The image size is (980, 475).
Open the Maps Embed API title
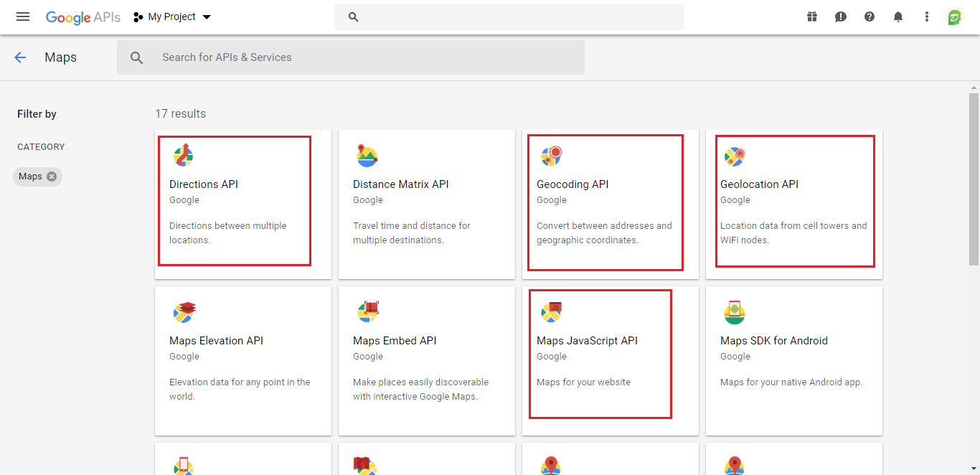[395, 341]
